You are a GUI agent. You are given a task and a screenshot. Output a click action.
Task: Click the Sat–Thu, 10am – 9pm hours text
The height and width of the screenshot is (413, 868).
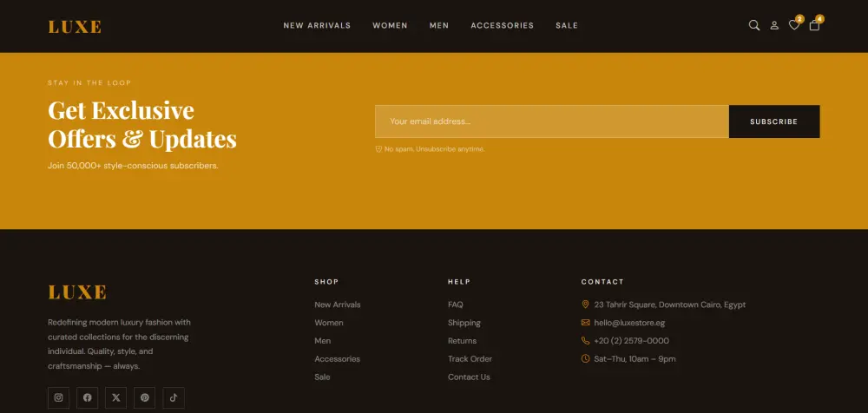tap(635, 358)
